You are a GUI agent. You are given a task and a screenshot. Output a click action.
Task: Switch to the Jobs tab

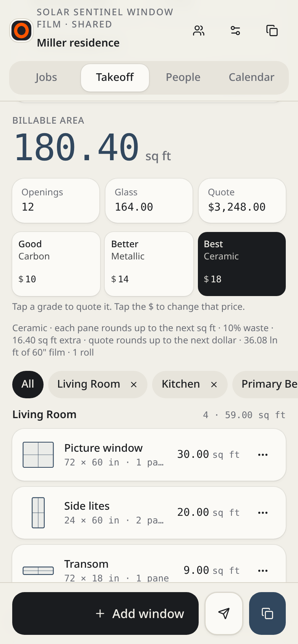pos(46,77)
